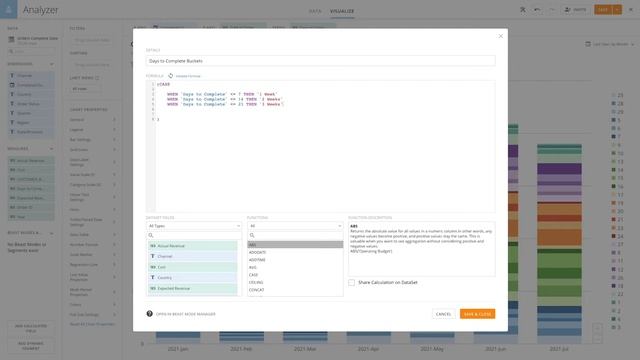The height and width of the screenshot is (360, 640).
Task: Click the undo arrow in top bar
Action: pyautogui.click(x=537, y=9)
